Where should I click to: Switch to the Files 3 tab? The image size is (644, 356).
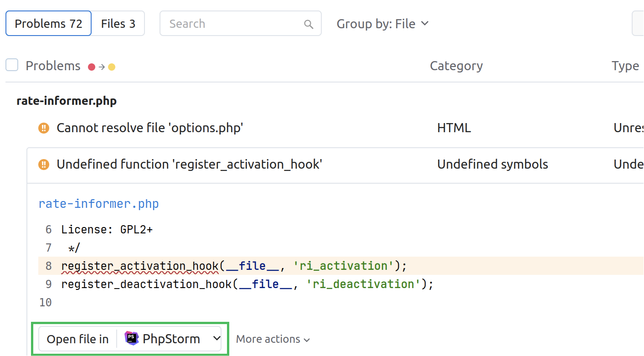coord(118,23)
